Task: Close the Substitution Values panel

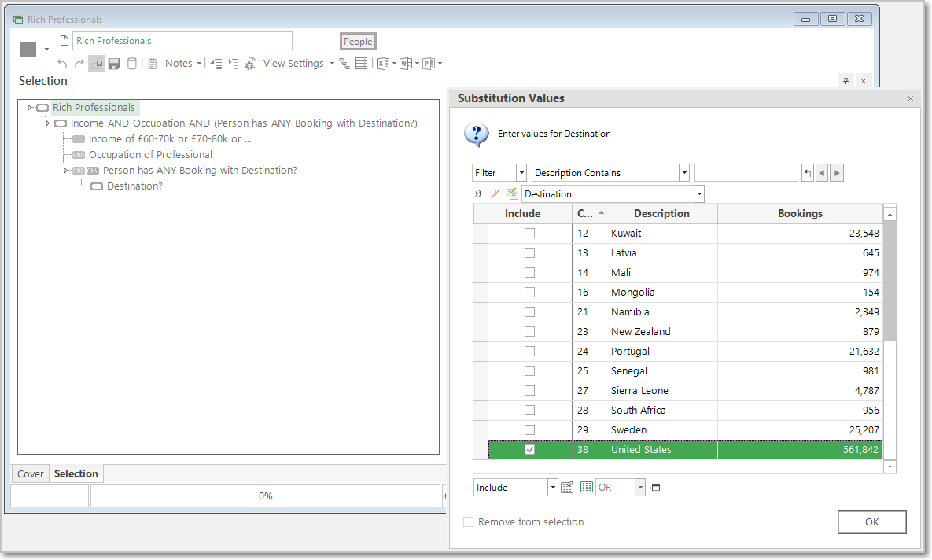Action: 910,98
